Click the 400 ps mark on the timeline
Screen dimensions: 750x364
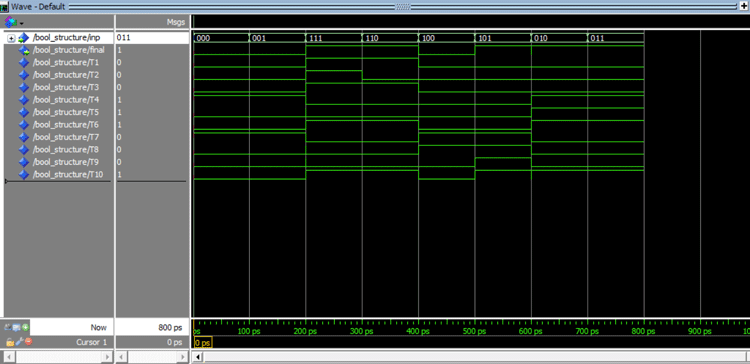418,331
